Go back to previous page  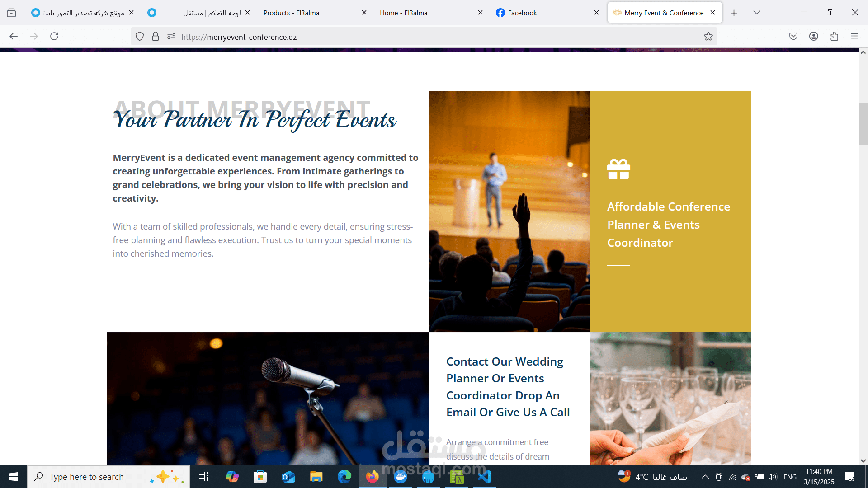[x=14, y=36]
